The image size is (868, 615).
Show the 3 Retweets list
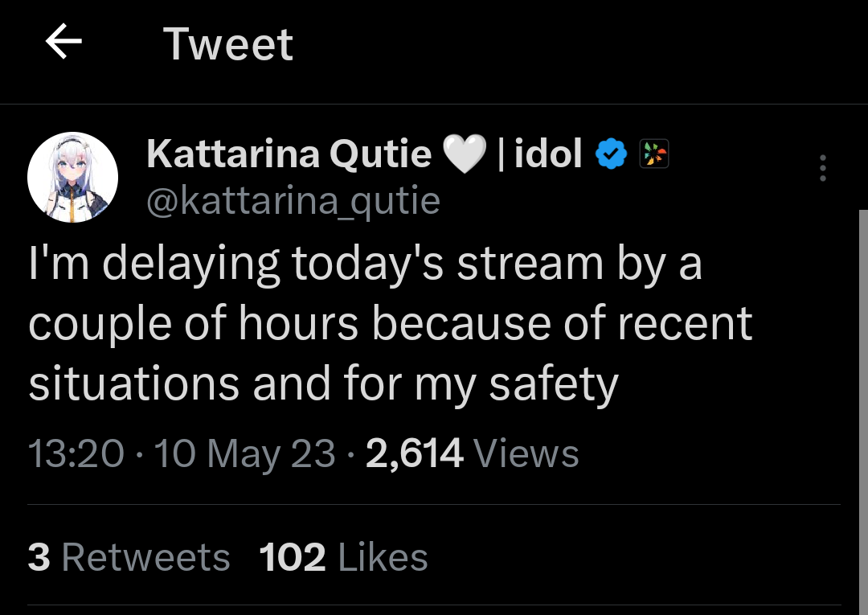coord(129,557)
